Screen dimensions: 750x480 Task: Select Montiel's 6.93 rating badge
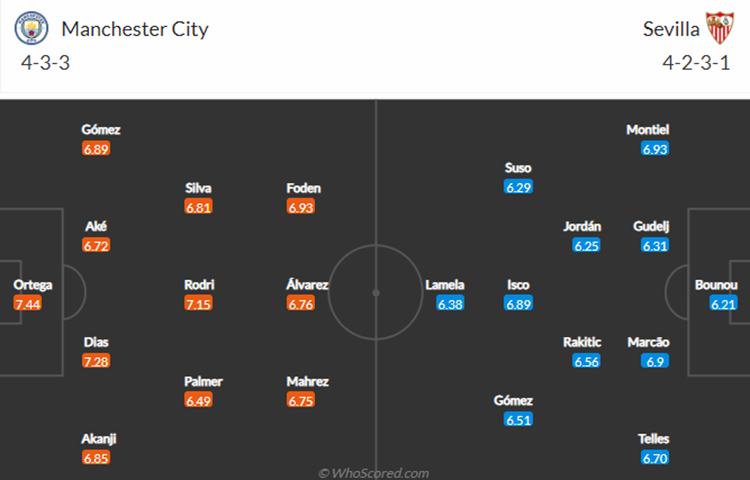tap(654, 149)
